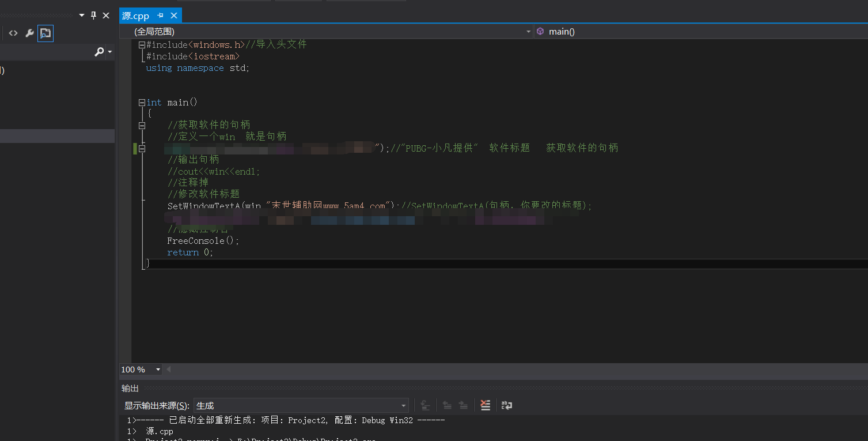The width and height of the screenshot is (868, 441).
Task: Close the Solution Explorer panel
Action: (106, 16)
